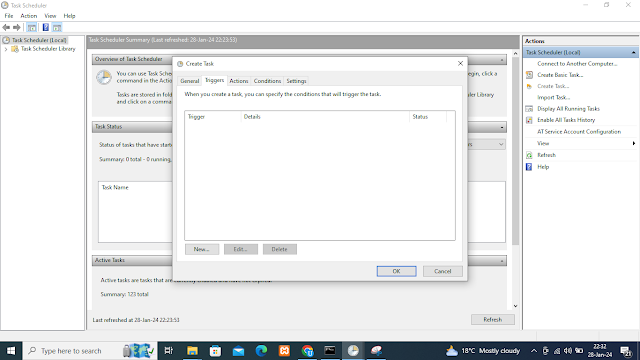Open the Help menu

[69, 16]
